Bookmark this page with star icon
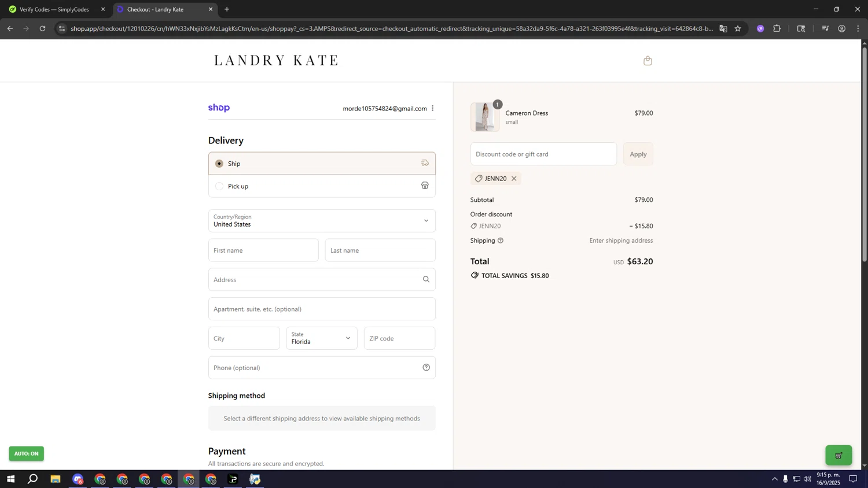868x488 pixels. tap(738, 28)
